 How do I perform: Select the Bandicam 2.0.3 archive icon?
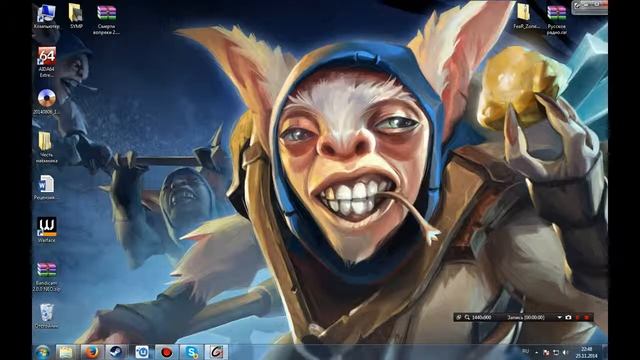46,277
